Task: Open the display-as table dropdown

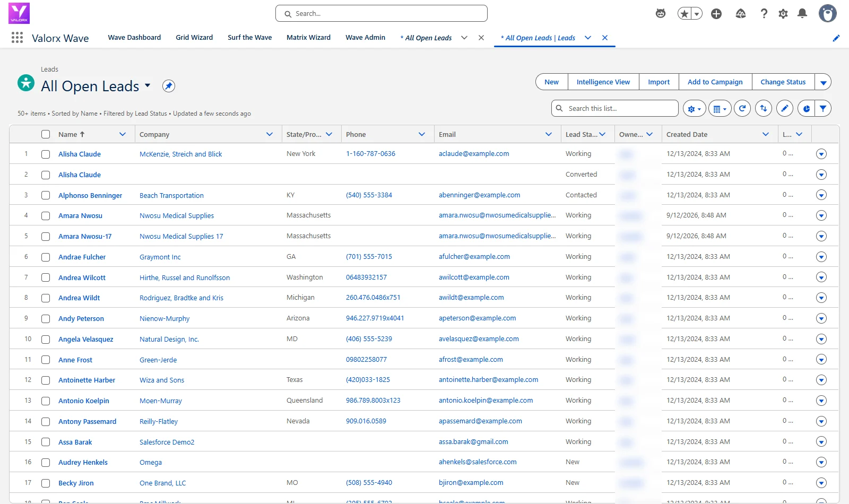Action: pos(720,108)
